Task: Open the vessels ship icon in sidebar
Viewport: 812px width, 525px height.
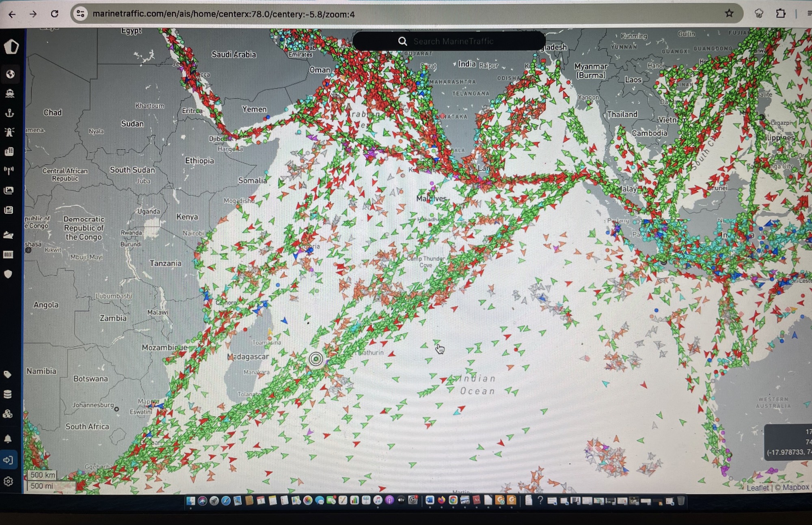Action: coord(10,94)
